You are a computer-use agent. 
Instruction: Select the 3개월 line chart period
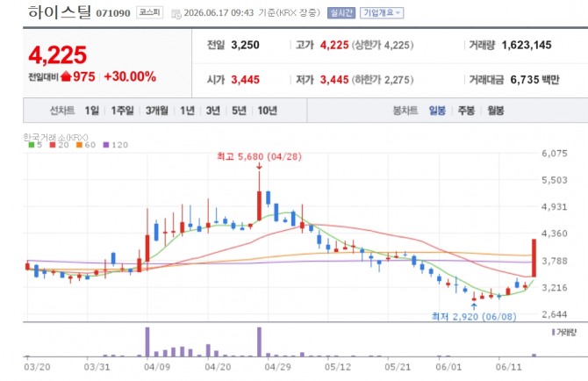click(x=157, y=111)
